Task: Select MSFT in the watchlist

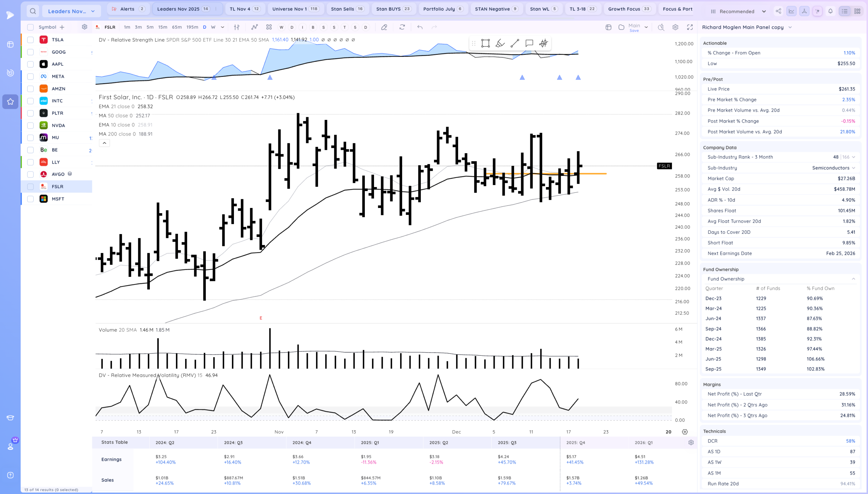Action: pyautogui.click(x=58, y=199)
